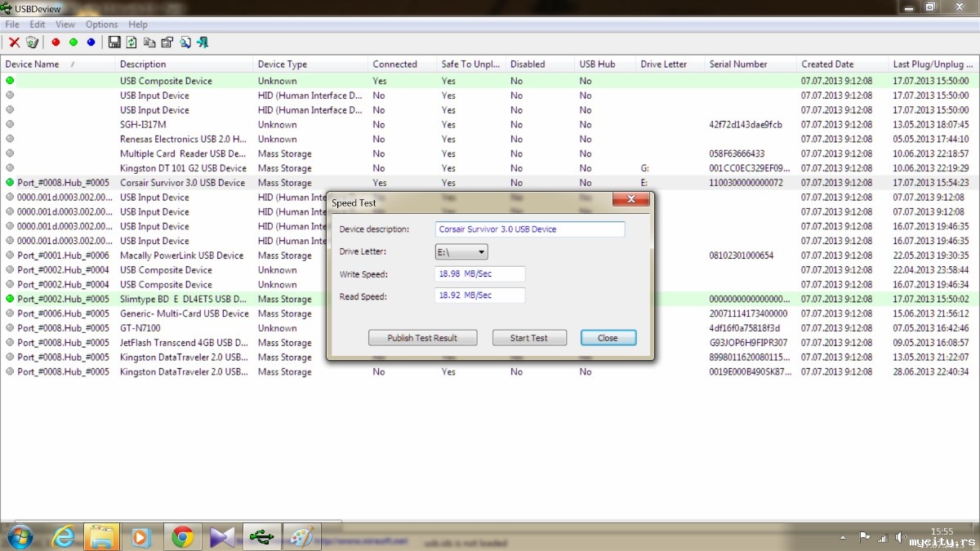Click the red X uninstall device icon
The width and height of the screenshot is (980, 551).
pos(14,42)
